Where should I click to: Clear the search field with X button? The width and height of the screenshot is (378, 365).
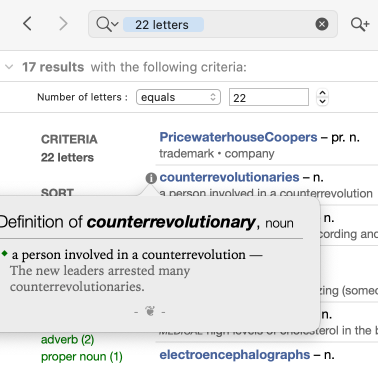tap(322, 24)
